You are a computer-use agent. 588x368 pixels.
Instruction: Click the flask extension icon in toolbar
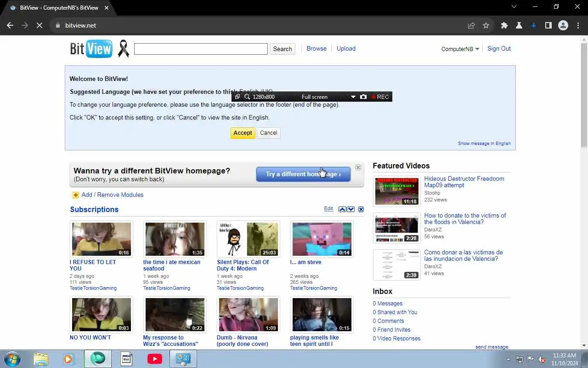point(519,25)
